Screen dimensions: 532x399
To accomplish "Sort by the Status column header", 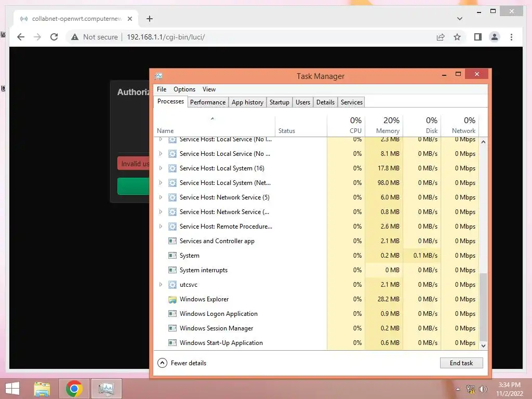I will click(301, 126).
